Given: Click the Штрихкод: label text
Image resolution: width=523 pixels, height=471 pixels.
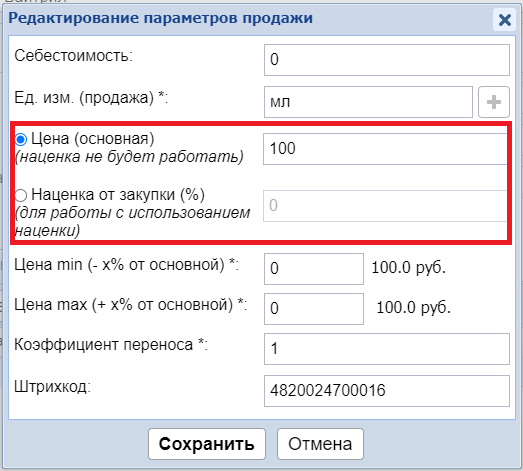Looking at the screenshot, I should click(x=52, y=387).
